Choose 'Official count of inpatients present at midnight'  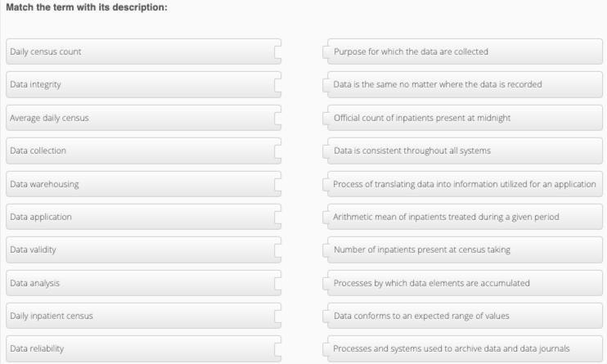[x=462, y=118]
